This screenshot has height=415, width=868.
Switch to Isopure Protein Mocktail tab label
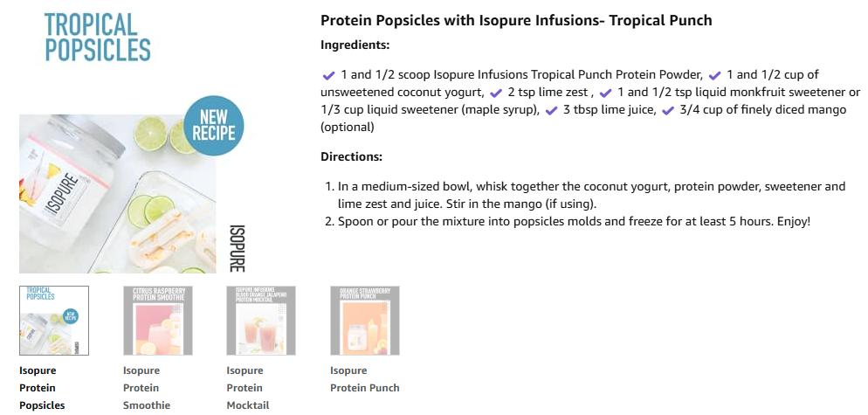coord(247,388)
